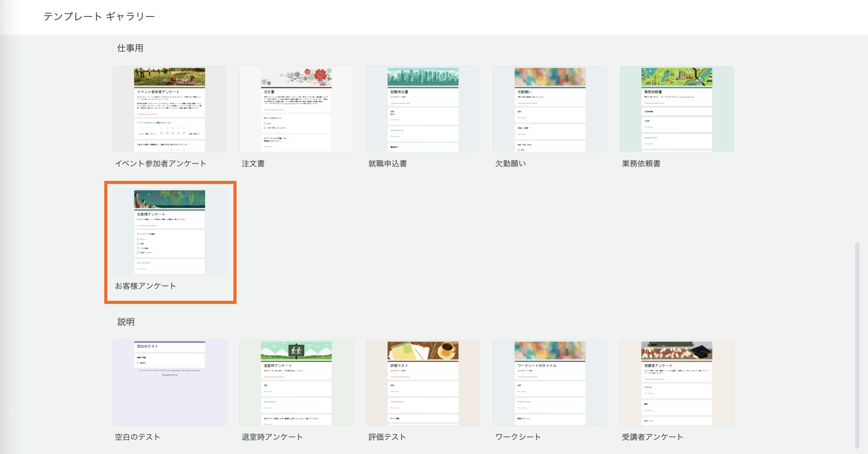The height and width of the screenshot is (454, 868).
Task: Open the イベント参加者アンケート template thumbnail
Action: click(170, 109)
